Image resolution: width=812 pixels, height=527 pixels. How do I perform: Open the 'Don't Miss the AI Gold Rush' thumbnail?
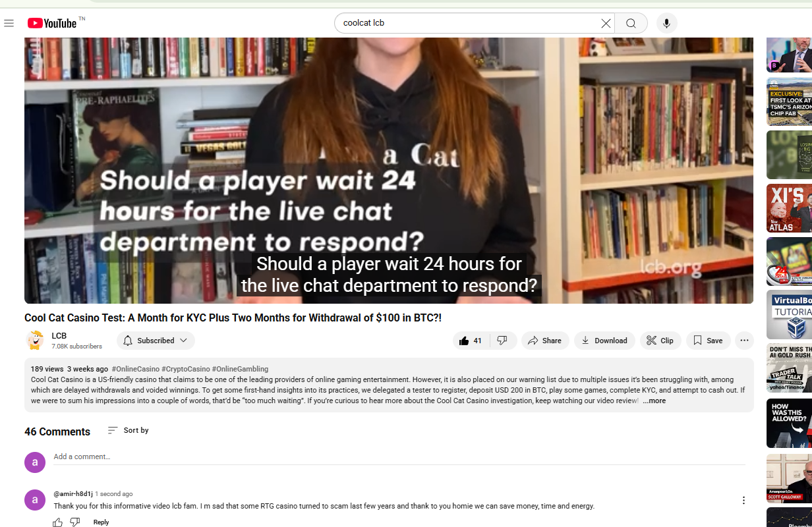[x=789, y=368]
